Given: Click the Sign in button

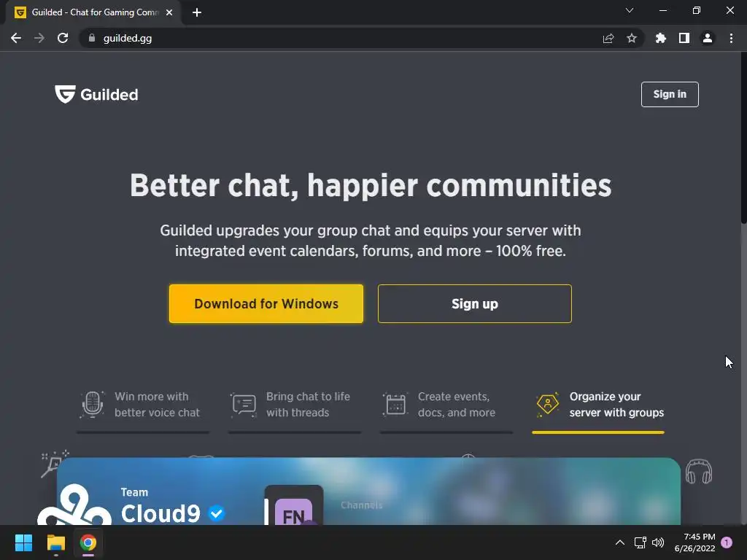Looking at the screenshot, I should point(670,94).
